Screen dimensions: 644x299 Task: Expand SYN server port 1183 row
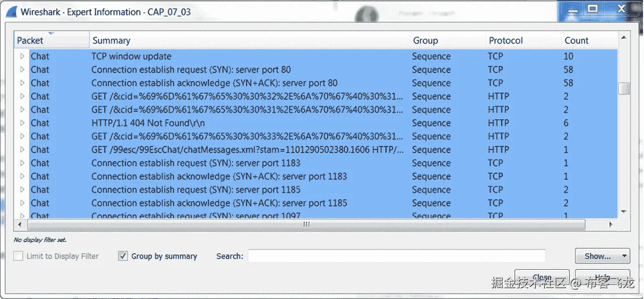pyautogui.click(x=22, y=163)
